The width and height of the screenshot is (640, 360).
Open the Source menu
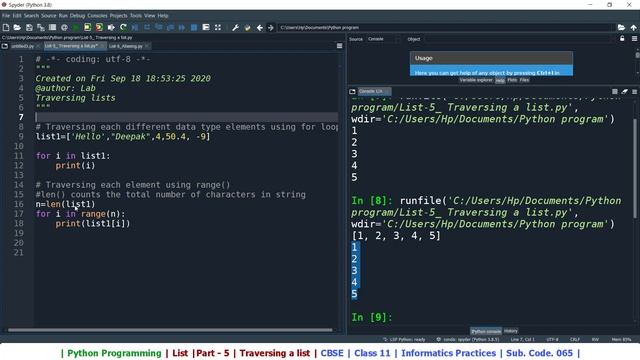click(49, 16)
